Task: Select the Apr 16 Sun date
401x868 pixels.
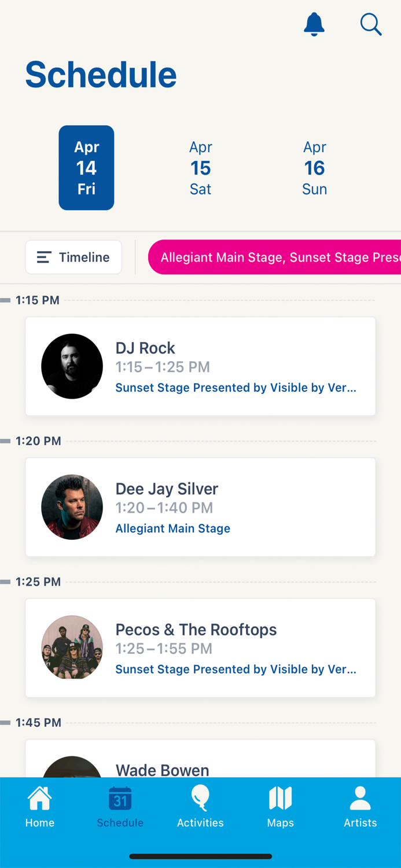Action: coord(314,168)
